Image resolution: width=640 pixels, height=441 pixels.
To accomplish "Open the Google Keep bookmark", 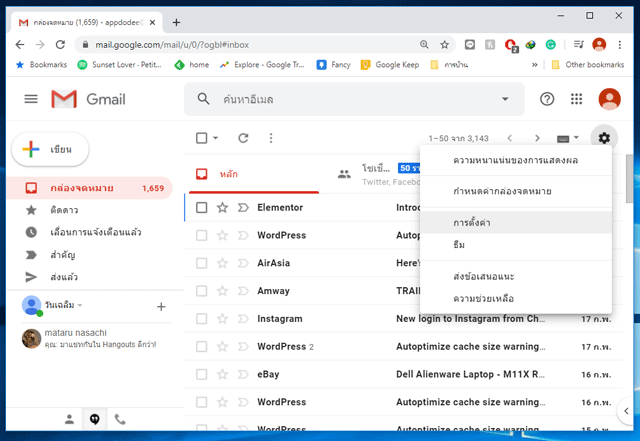I will (390, 65).
